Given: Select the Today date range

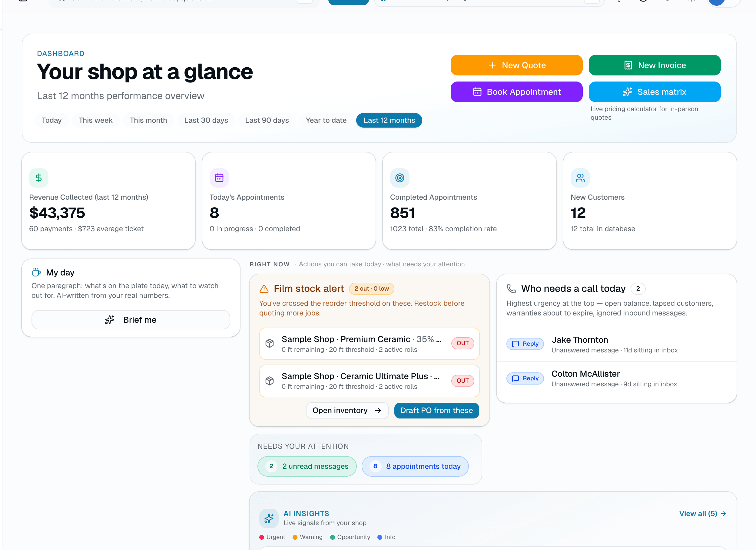Looking at the screenshot, I should (x=52, y=120).
